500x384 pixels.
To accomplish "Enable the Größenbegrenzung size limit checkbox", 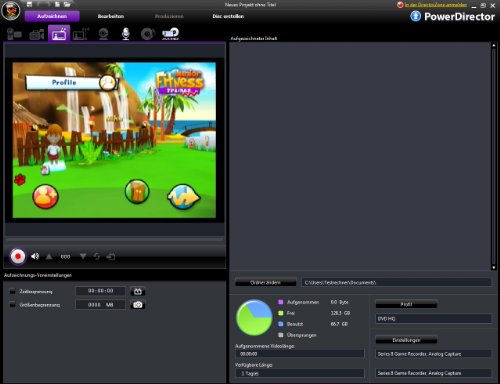I will (13, 305).
